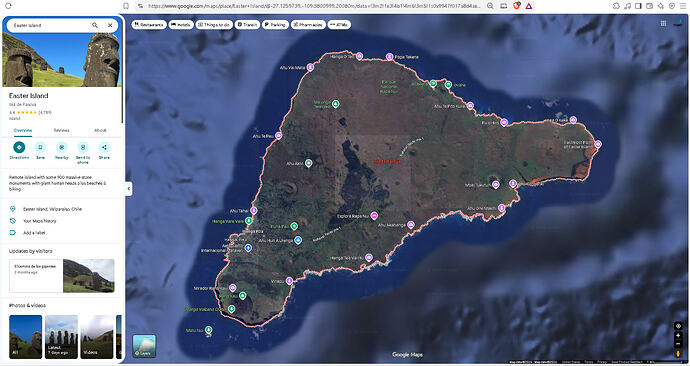Collapse the side panel with arrow handle
Image resolution: width=690 pixels, height=366 pixels.
(x=128, y=189)
